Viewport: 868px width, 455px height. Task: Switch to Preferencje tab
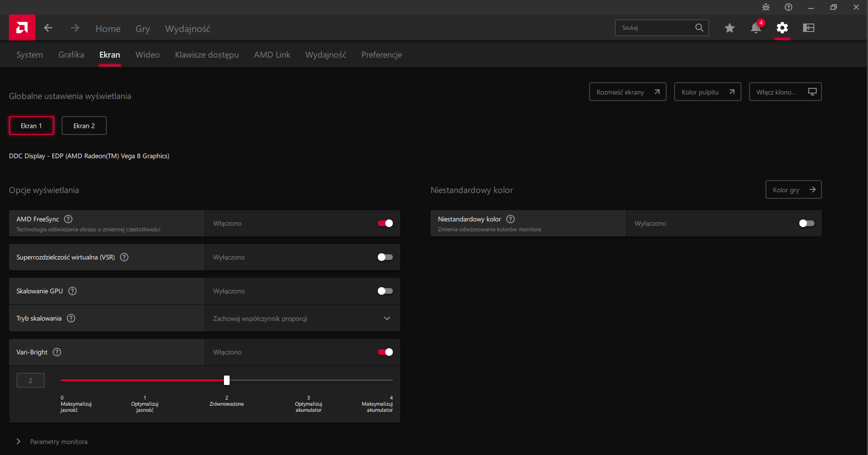382,55
